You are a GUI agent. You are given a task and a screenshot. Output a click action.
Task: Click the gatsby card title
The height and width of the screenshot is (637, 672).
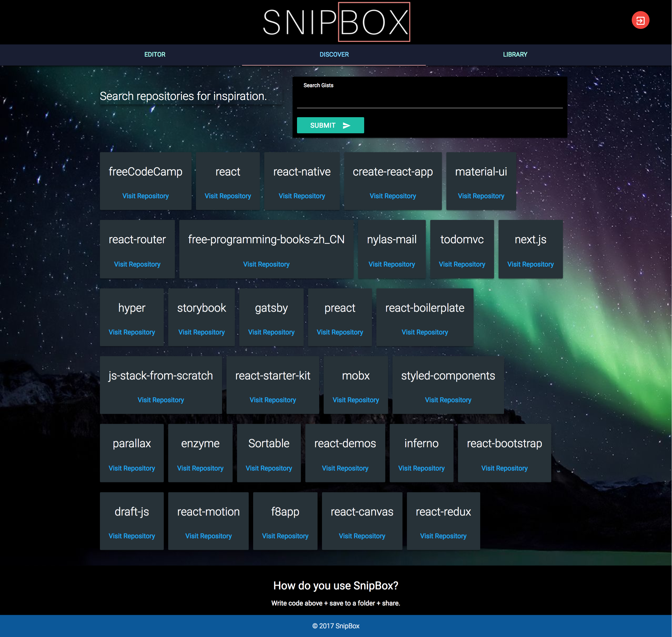pyautogui.click(x=271, y=308)
